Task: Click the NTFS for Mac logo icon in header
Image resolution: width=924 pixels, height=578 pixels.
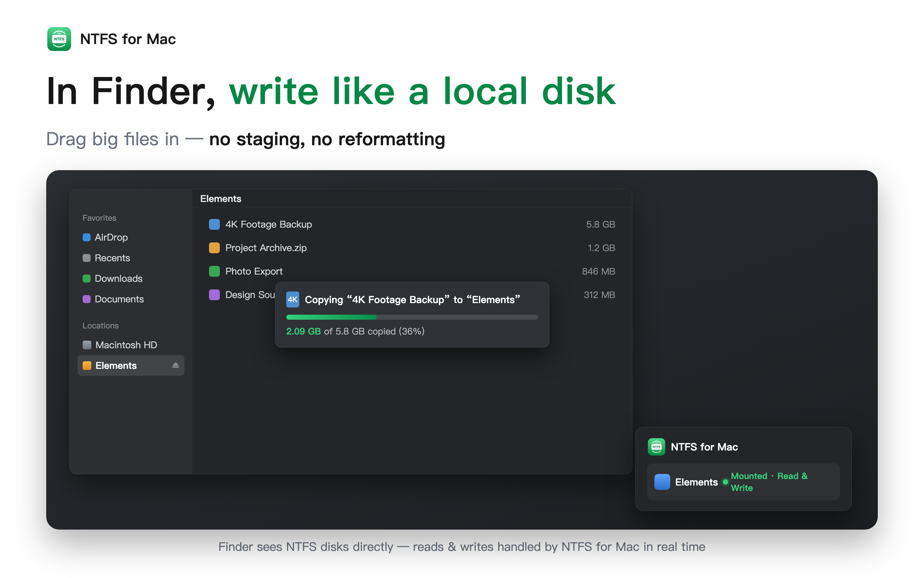Action: pos(59,39)
